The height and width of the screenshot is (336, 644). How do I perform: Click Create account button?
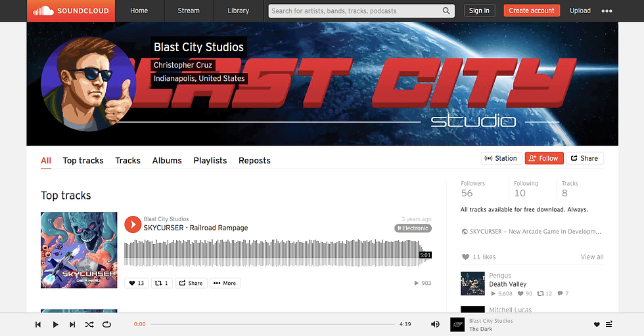coord(532,10)
